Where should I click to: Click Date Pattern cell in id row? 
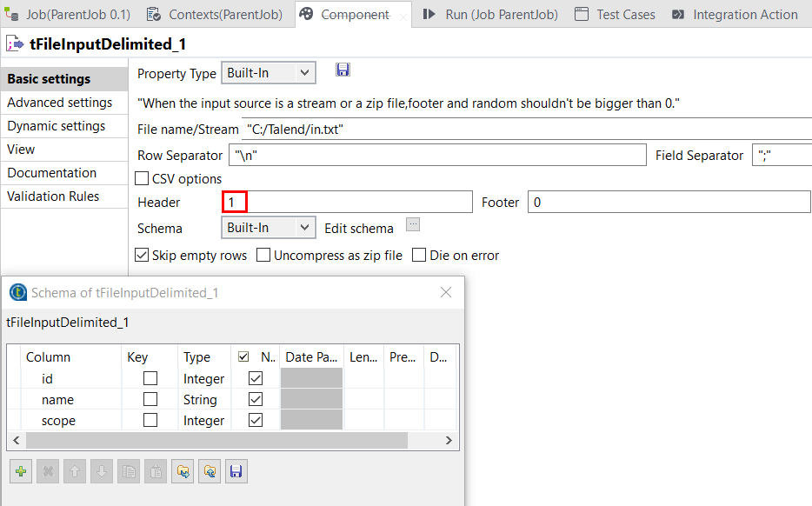pos(311,378)
